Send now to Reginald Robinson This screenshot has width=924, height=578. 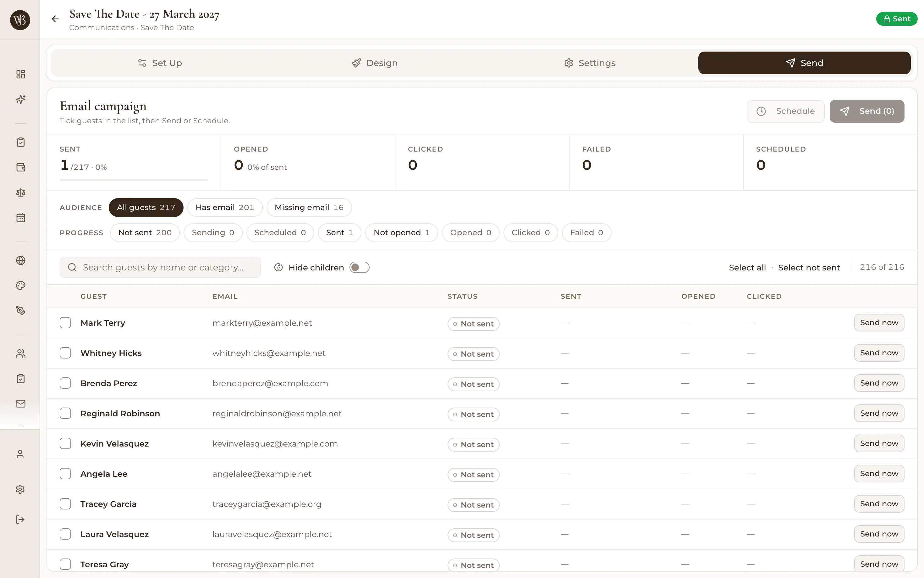pyautogui.click(x=879, y=413)
